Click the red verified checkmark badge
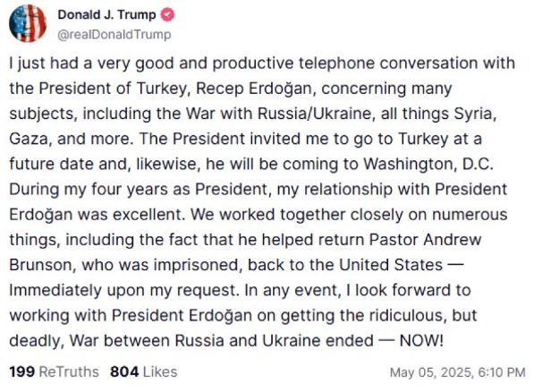Viewport: 534px width, 392px height. click(167, 14)
